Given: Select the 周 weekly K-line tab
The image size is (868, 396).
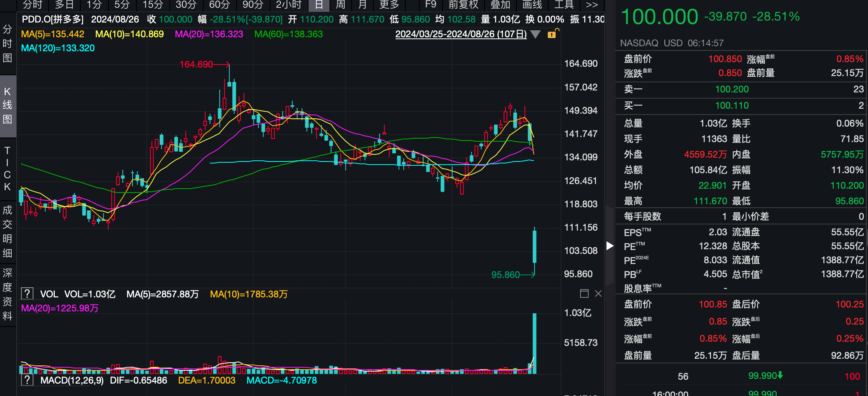Looking at the screenshot, I should [340, 5].
